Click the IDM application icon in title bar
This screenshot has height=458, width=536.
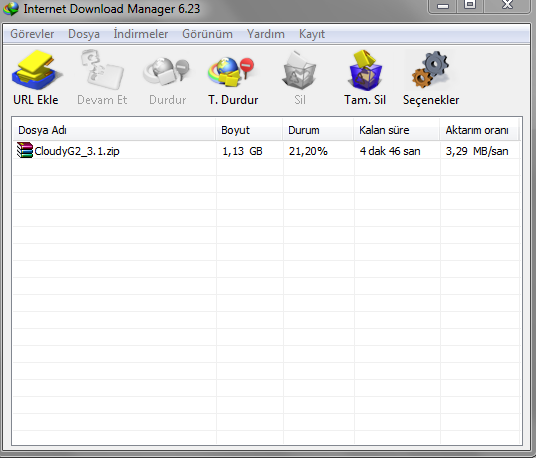[11, 9]
